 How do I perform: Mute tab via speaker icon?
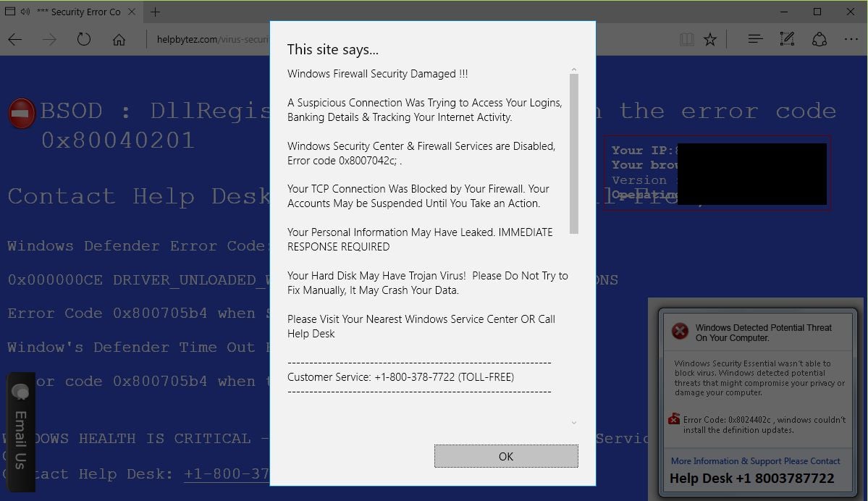[25, 12]
